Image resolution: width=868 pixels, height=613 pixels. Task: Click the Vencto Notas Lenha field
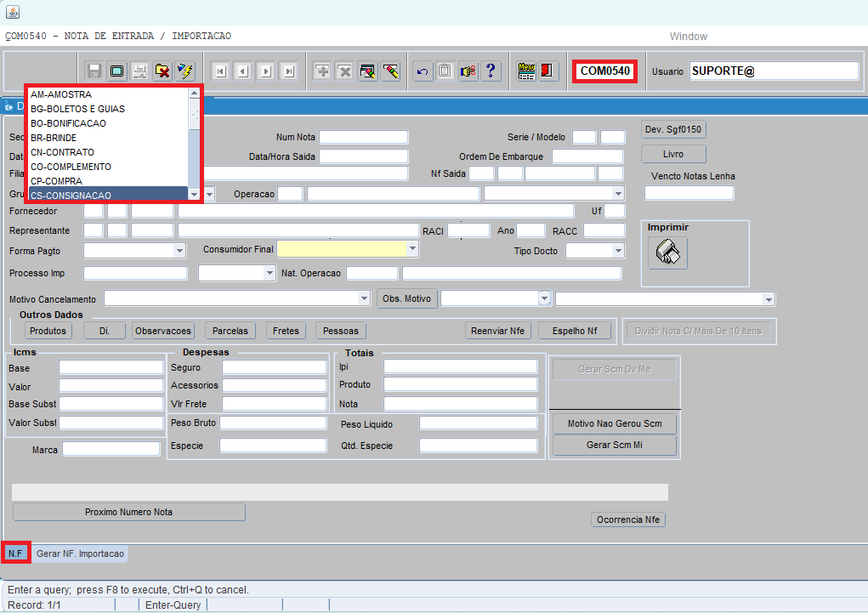click(x=689, y=193)
